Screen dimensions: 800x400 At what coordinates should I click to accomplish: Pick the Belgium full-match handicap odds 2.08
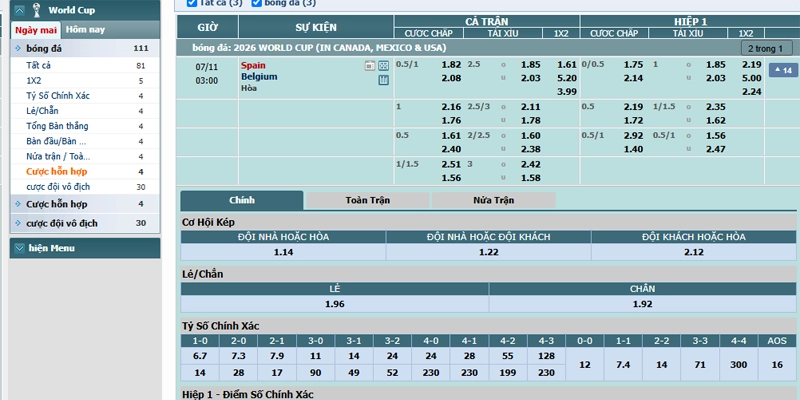(452, 78)
